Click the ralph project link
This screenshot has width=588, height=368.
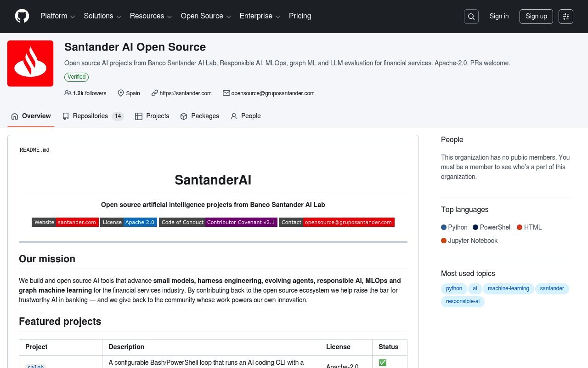[35, 366]
